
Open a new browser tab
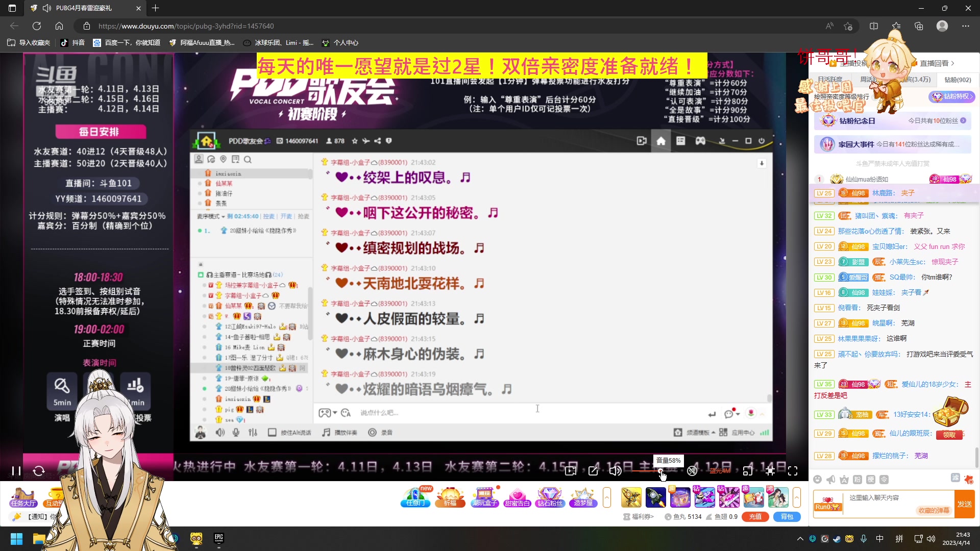[x=156, y=8]
